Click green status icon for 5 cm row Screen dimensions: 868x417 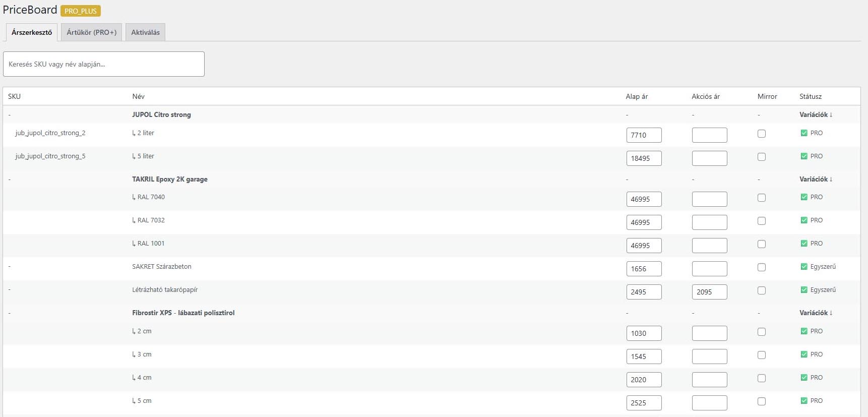803,401
